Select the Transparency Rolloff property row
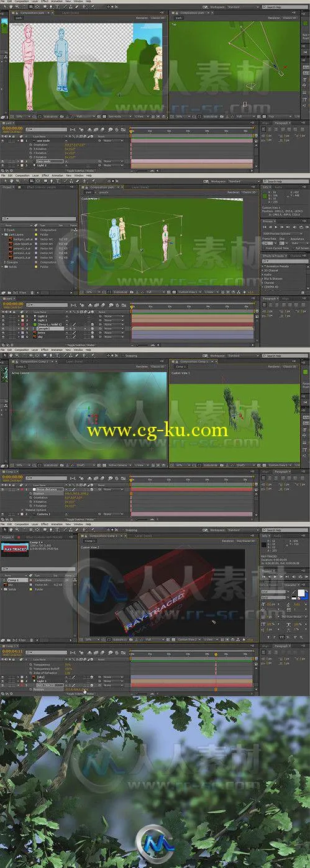The height and width of the screenshot is (868, 310). pos(46,668)
